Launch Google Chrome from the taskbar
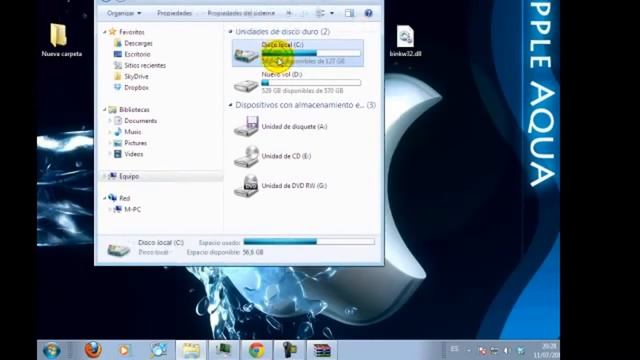This screenshot has height=360, width=640. point(256,350)
